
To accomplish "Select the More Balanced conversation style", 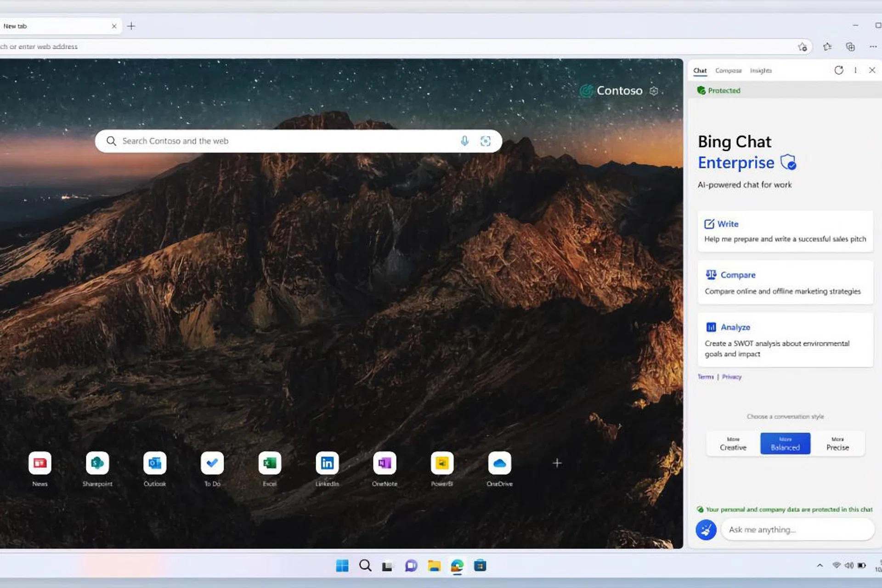I will tap(785, 444).
